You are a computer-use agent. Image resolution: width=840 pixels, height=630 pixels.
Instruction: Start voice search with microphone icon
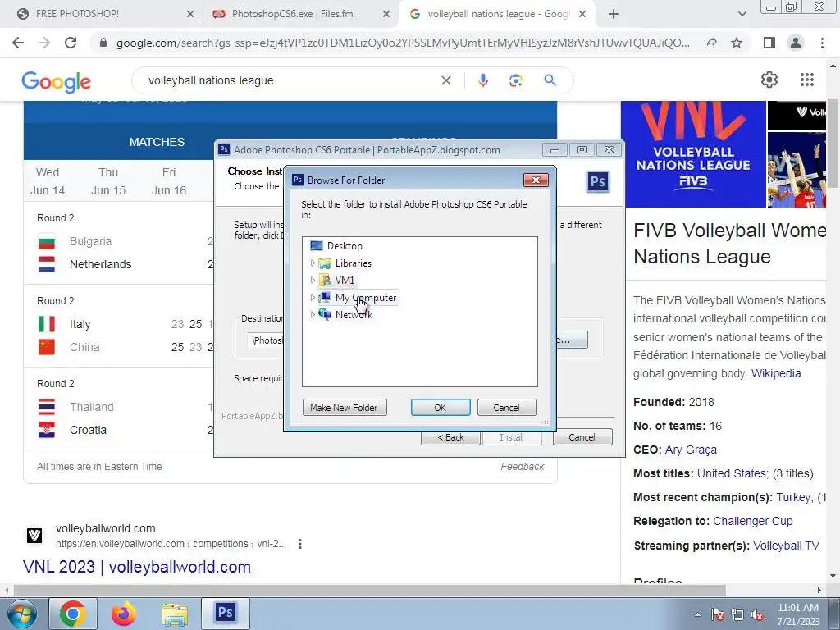482,80
